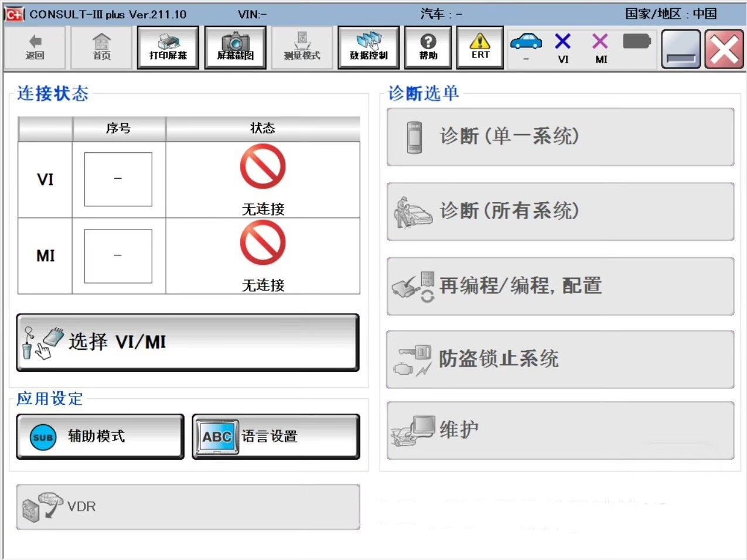Click the 状态 column header

point(263,128)
